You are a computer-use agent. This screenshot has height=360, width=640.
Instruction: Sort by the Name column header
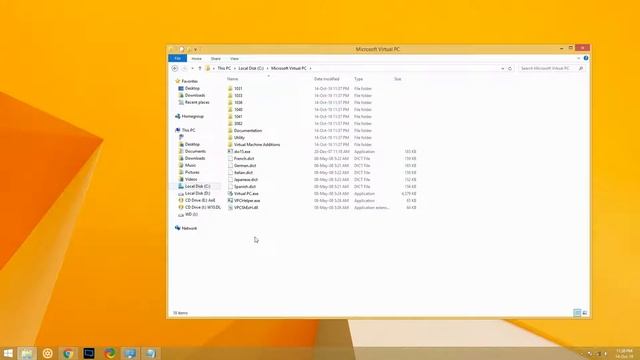(232, 79)
